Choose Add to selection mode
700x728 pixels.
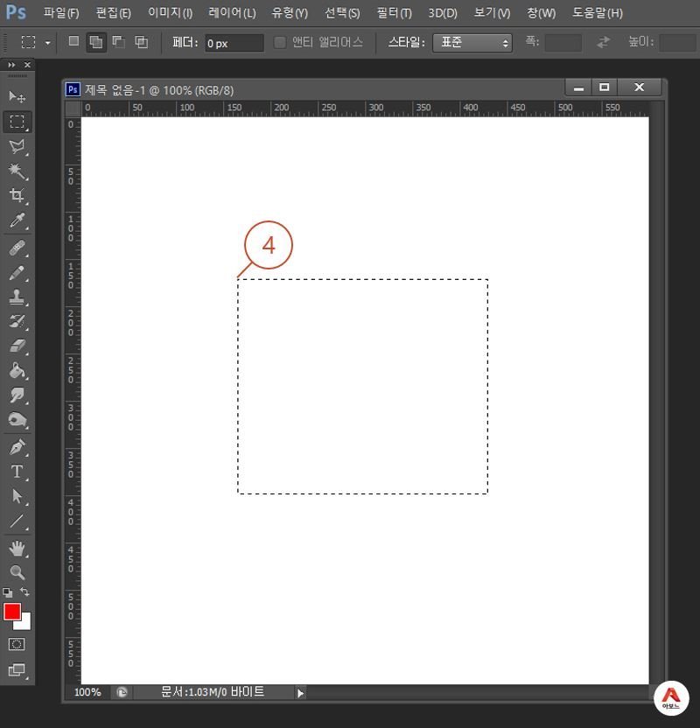click(95, 42)
